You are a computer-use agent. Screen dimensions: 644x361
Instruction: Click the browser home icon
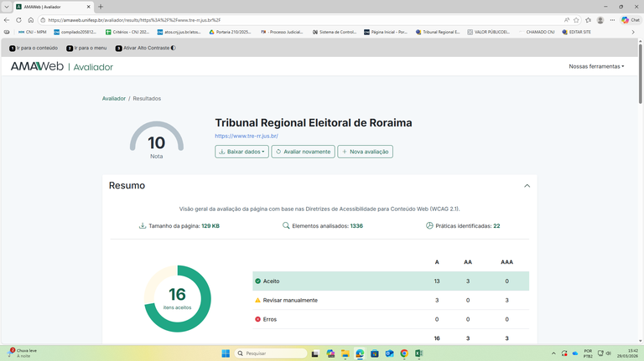coord(30,19)
